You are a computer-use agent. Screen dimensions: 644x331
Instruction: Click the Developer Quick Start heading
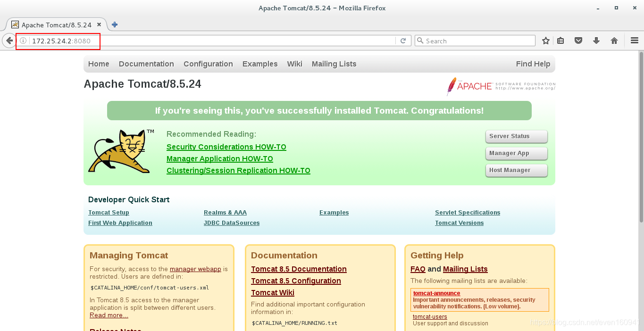pos(129,200)
